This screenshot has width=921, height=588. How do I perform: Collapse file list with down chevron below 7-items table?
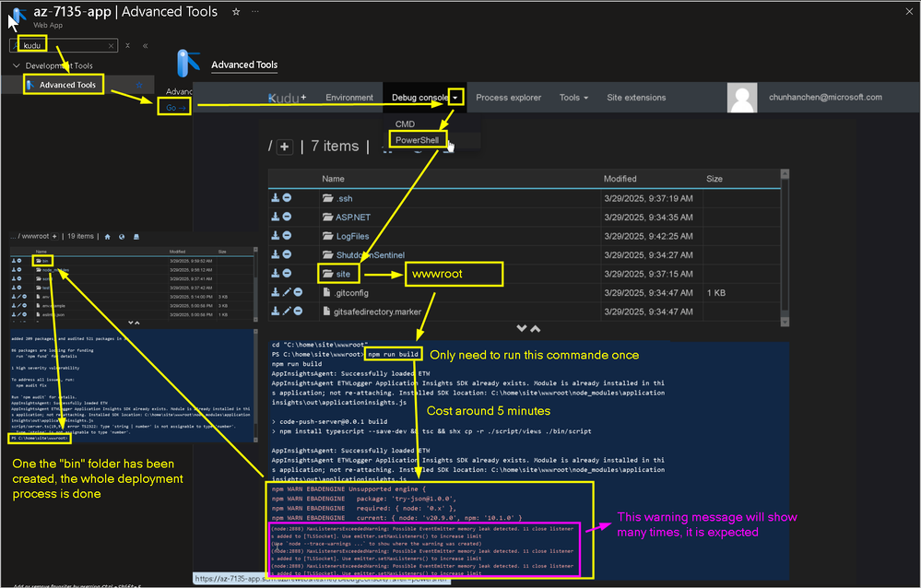(521, 328)
